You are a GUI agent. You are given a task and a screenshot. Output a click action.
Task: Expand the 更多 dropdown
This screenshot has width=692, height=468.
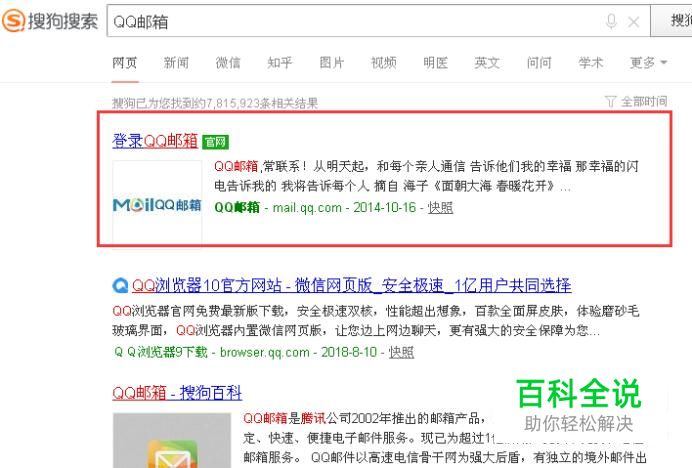[648, 63]
